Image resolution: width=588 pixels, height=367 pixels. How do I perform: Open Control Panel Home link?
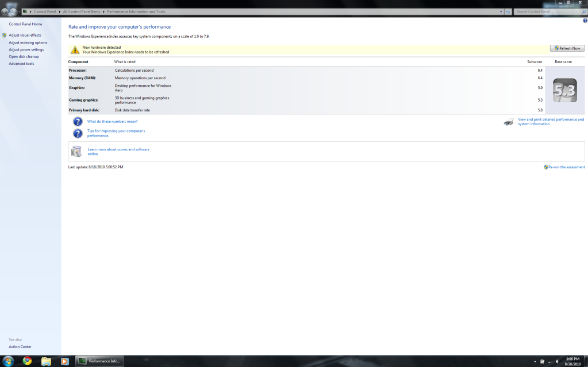tap(25, 24)
